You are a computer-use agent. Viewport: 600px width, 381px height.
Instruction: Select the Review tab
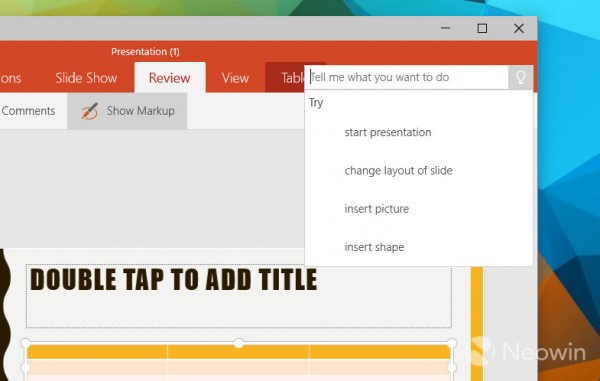(170, 78)
